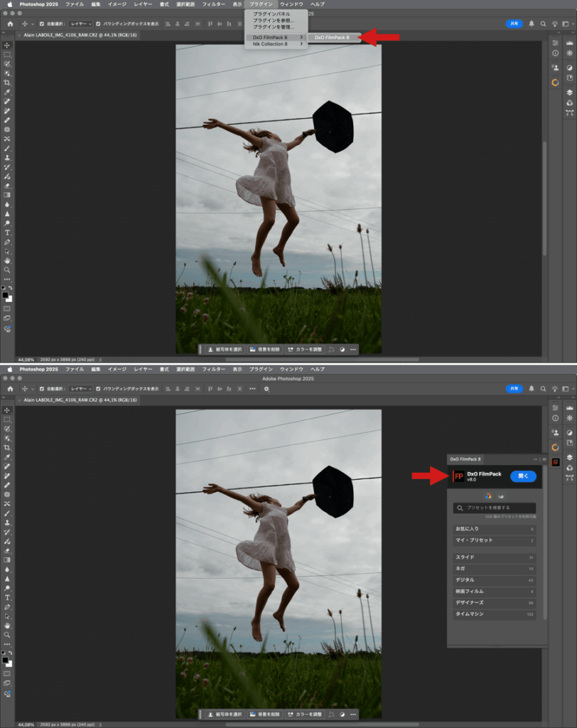Click 背景を削除 button in the lower window
The height and width of the screenshot is (728, 577).
[264, 714]
